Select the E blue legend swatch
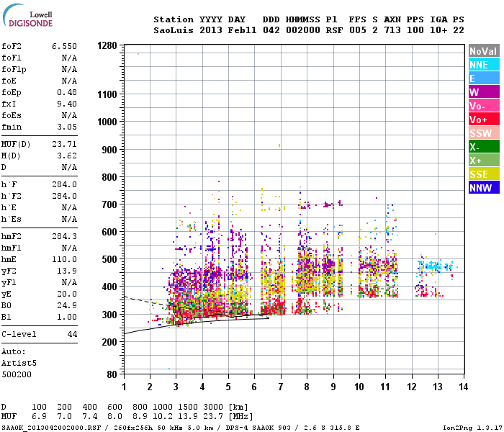This screenshot has height=432, width=504. pos(484,78)
